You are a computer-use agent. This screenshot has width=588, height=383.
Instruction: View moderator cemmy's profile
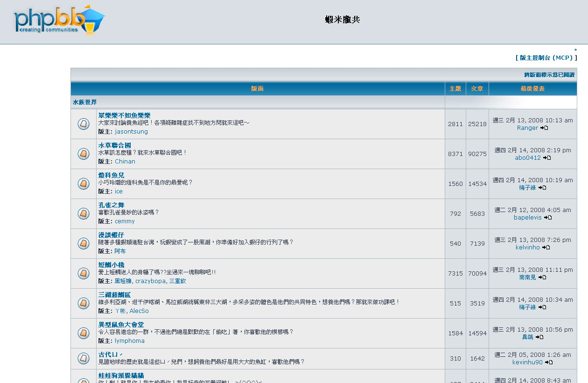coord(125,221)
